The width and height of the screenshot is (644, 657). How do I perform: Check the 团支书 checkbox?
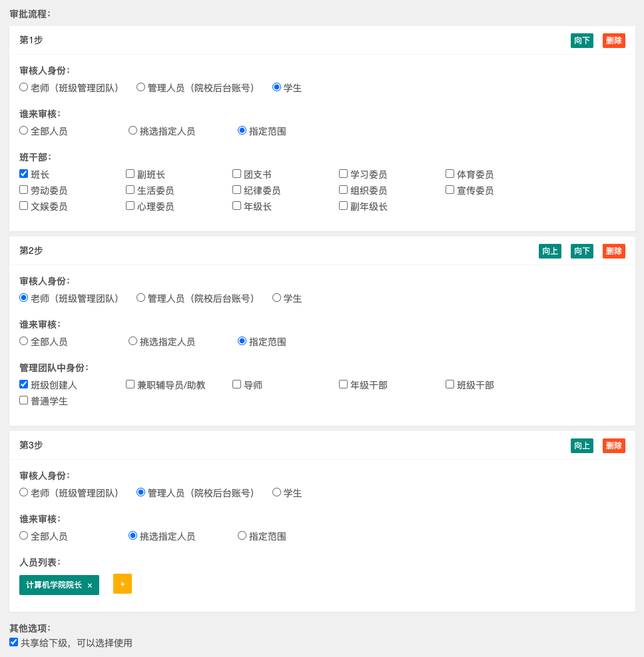237,174
